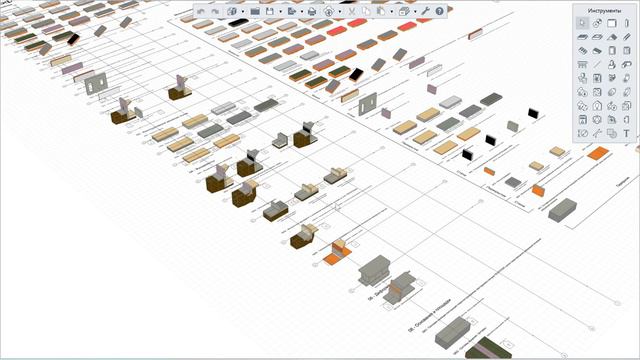
Task: Click the Инструменты panel title
Action: 604,11
